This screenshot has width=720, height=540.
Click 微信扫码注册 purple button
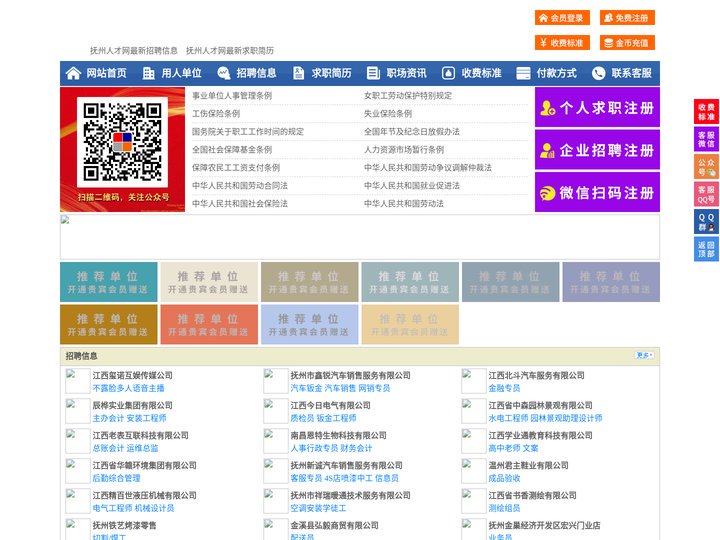coord(597,192)
